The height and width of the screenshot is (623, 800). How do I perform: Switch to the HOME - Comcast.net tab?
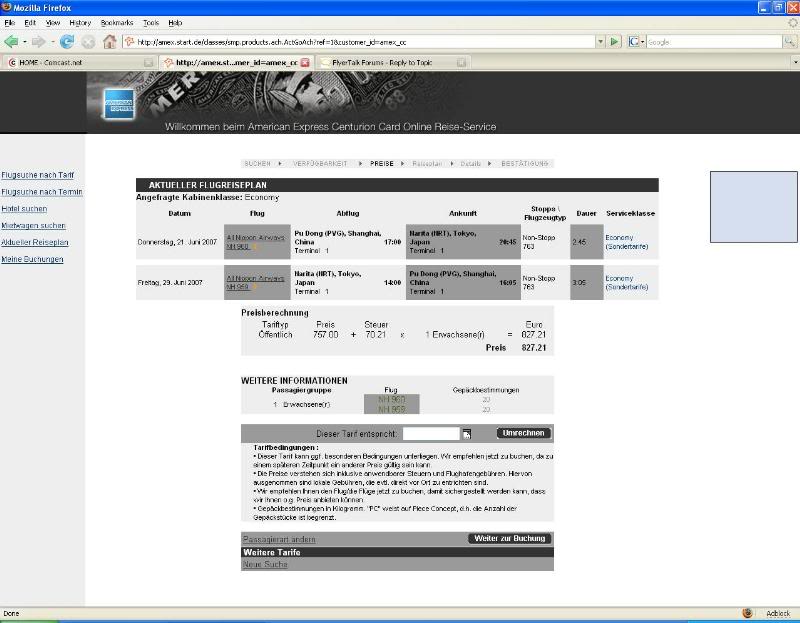75,62
